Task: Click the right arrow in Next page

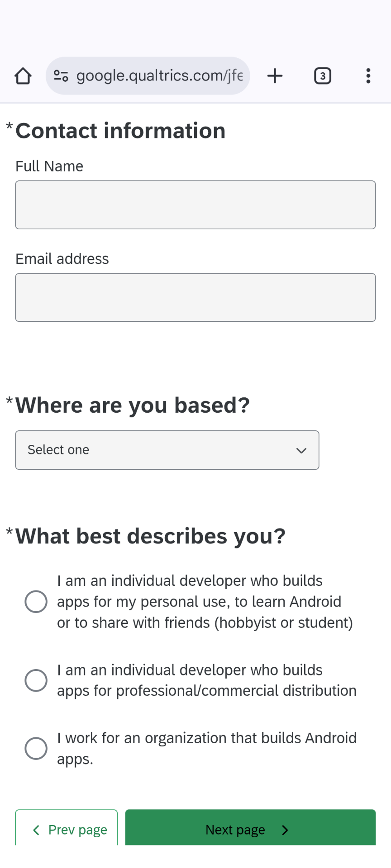Action: point(285,830)
